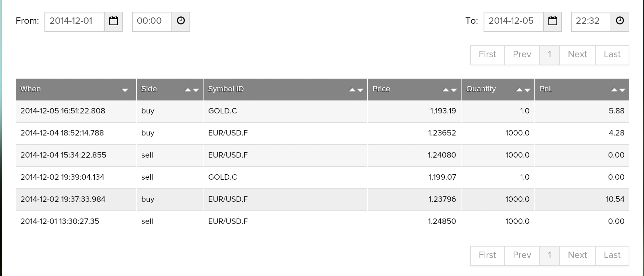Click the To date field 2014-12-05

click(514, 21)
